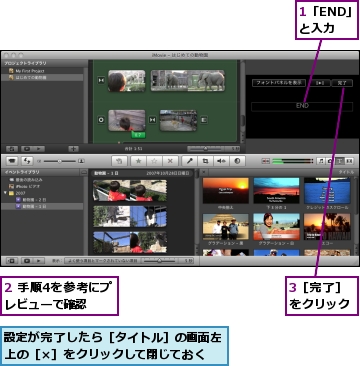
Task: Click the green 終了 title bar under clip
Action: [138, 135]
